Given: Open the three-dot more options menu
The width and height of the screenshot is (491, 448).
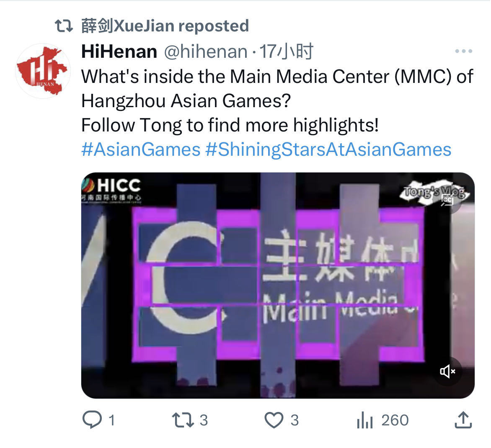Looking at the screenshot, I should click(463, 51).
